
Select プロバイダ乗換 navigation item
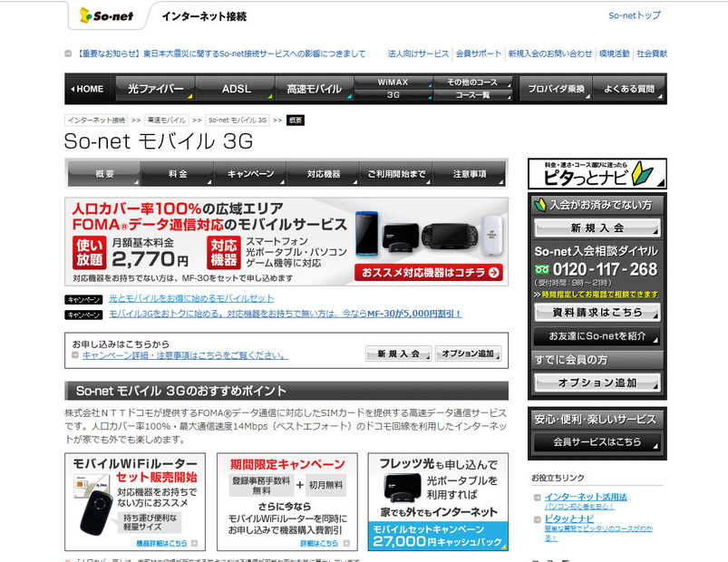[x=556, y=89]
